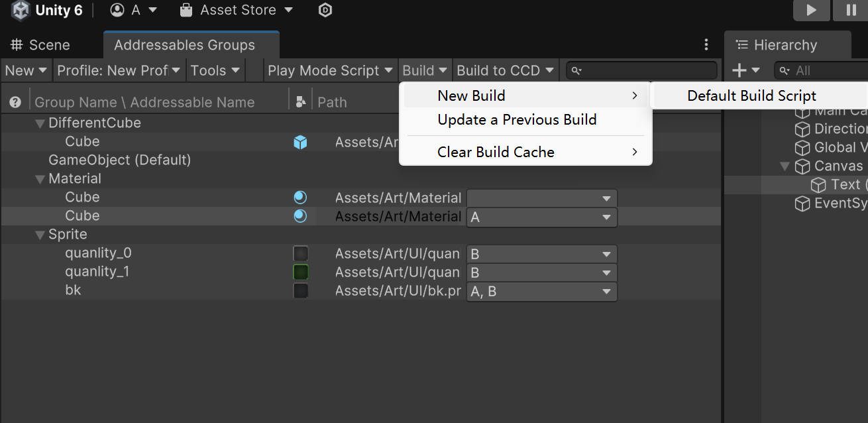This screenshot has width=868, height=423.
Task: Click the Addressables search field
Action: [641, 70]
